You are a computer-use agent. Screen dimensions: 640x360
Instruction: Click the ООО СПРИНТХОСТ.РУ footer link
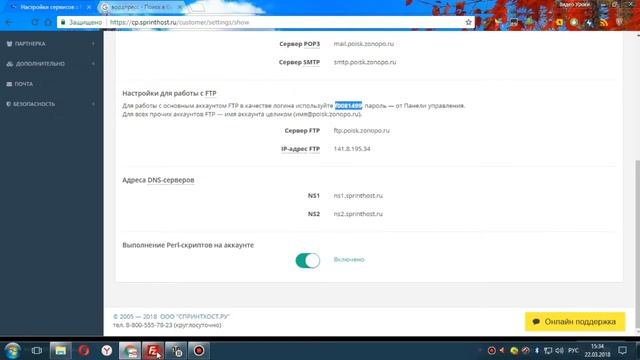pos(195,316)
